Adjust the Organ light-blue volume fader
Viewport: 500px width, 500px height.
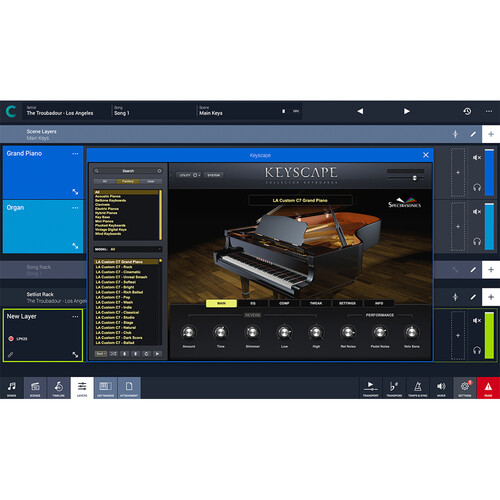pos(489,226)
